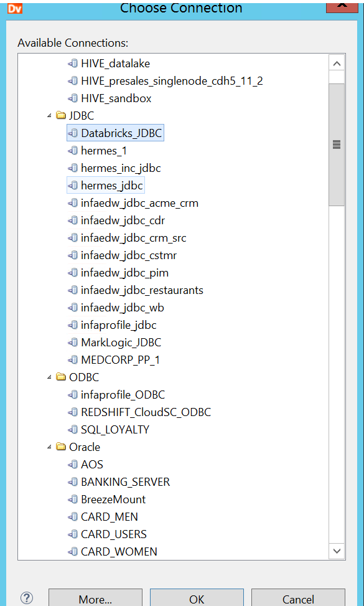Collapse the ODBC folder node

click(49, 377)
